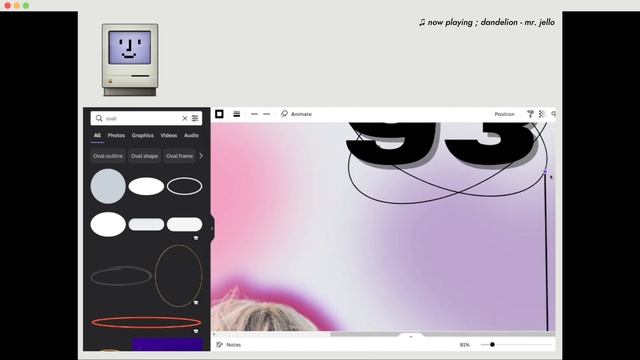Open the Position panel
Viewport: 640px width, 360px height.
click(504, 114)
